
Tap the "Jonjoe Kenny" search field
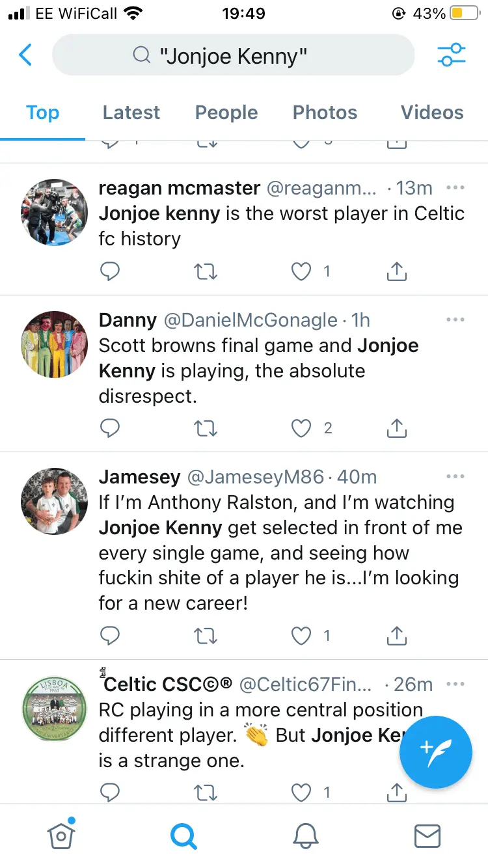click(233, 55)
